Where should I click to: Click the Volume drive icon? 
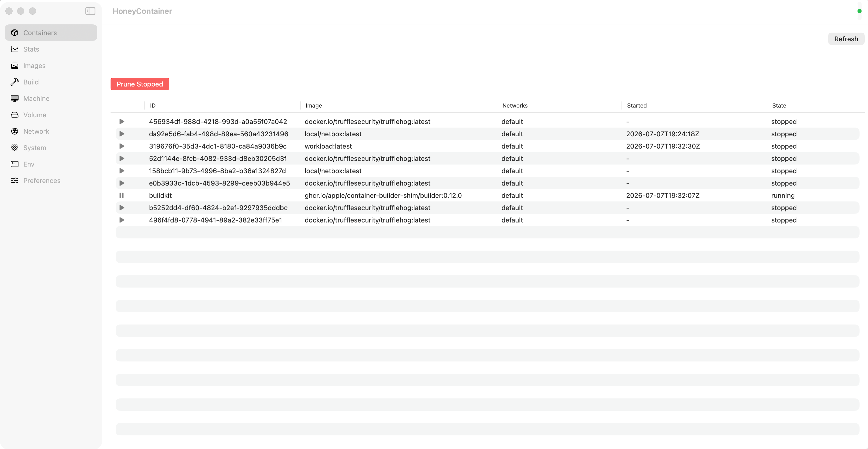point(14,115)
